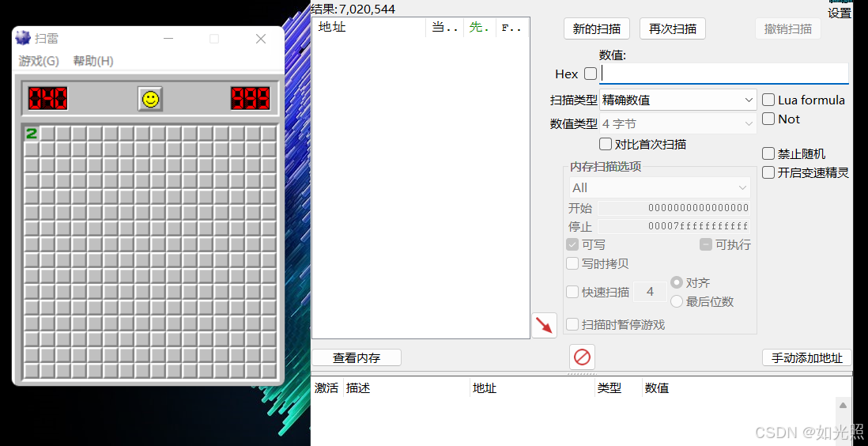Click the 撤销扫描 button
This screenshot has width=868, height=446.
788,28
